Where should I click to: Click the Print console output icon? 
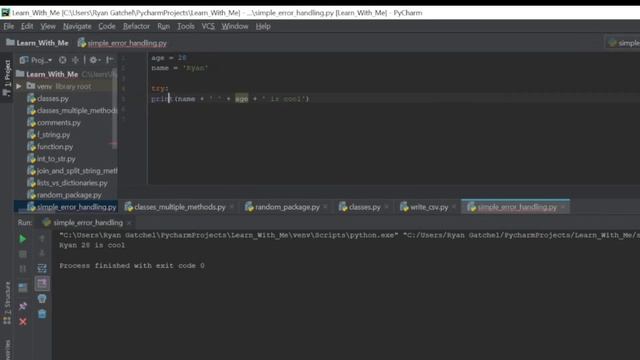[42, 298]
